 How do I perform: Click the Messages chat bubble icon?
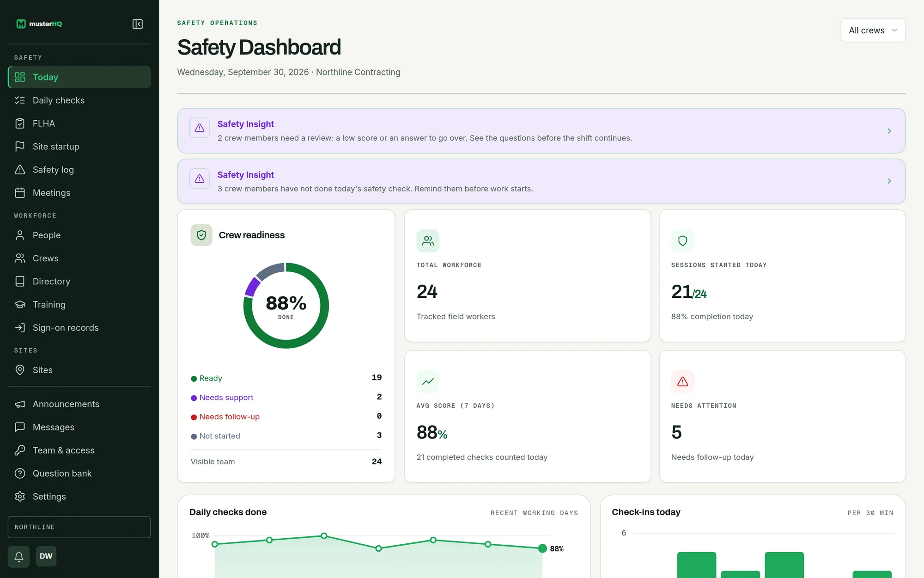[x=20, y=427]
